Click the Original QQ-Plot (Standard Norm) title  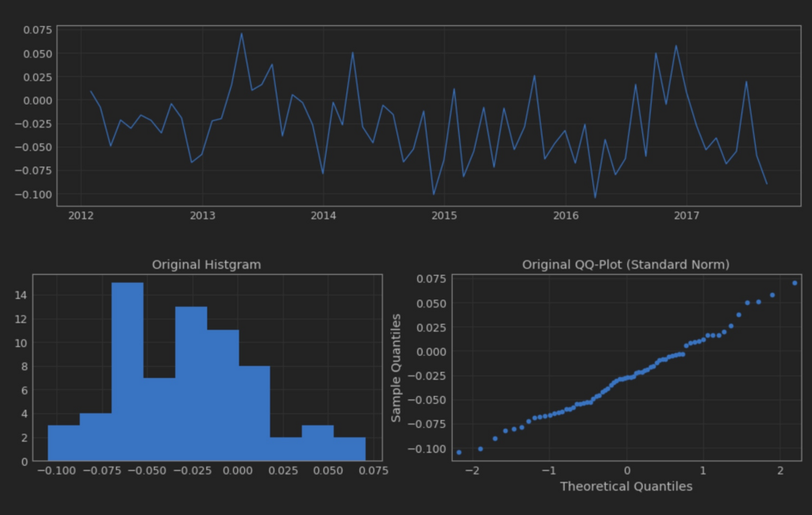tap(626, 265)
